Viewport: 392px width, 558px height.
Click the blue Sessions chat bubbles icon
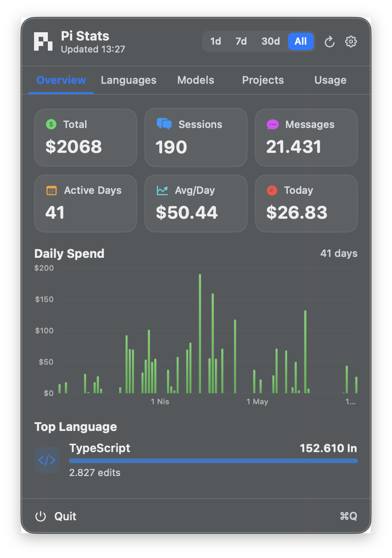click(164, 124)
